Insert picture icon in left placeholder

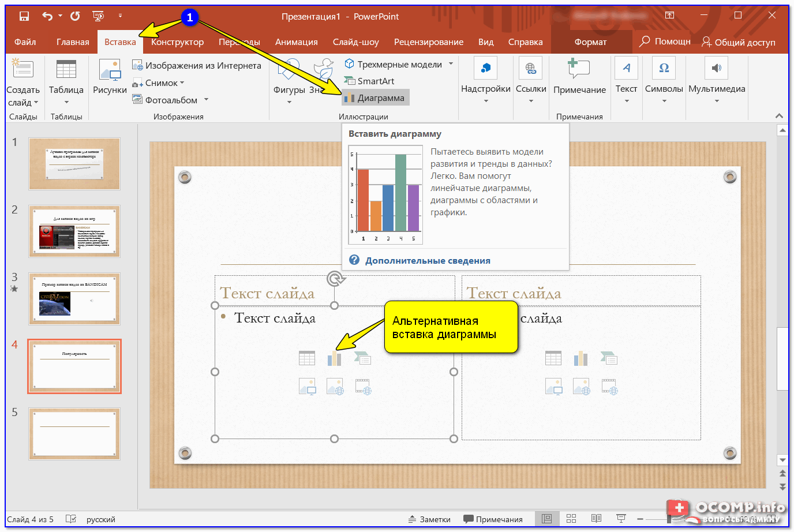point(307,386)
